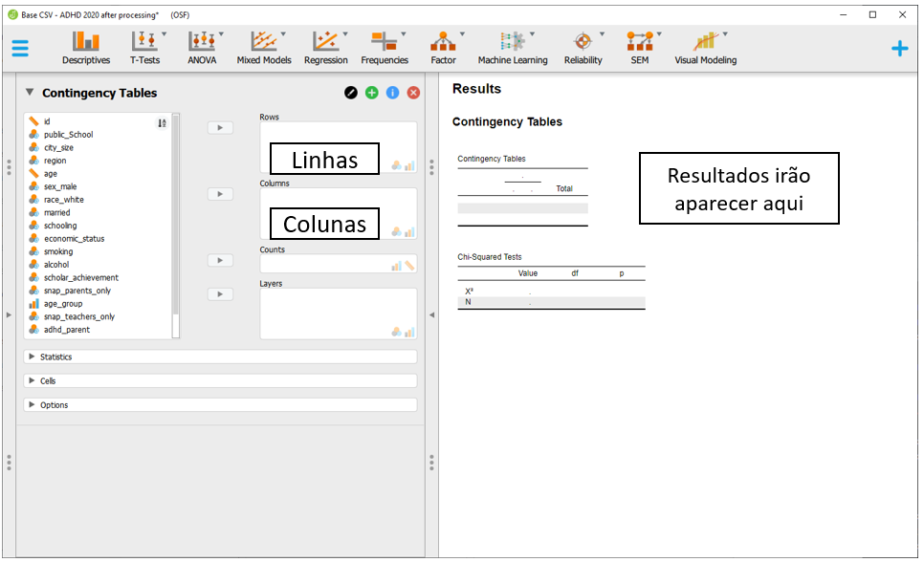Click arrow button to assign Counts variable

click(x=220, y=260)
